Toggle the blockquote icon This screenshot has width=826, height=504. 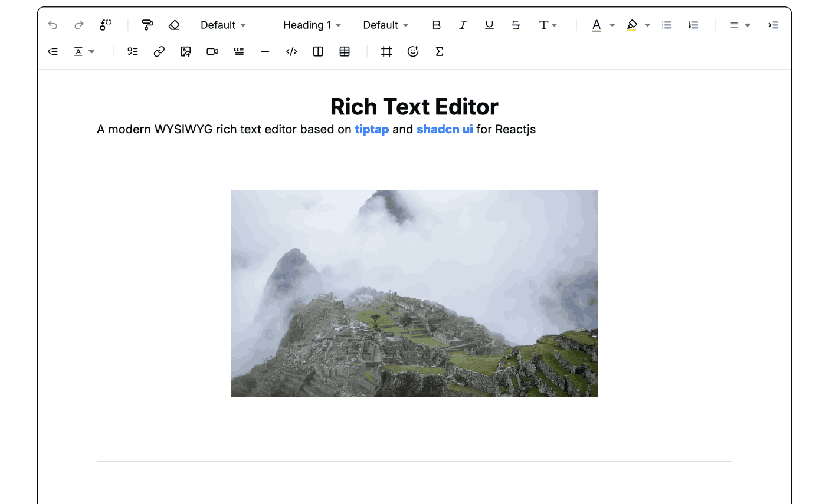[x=239, y=52]
